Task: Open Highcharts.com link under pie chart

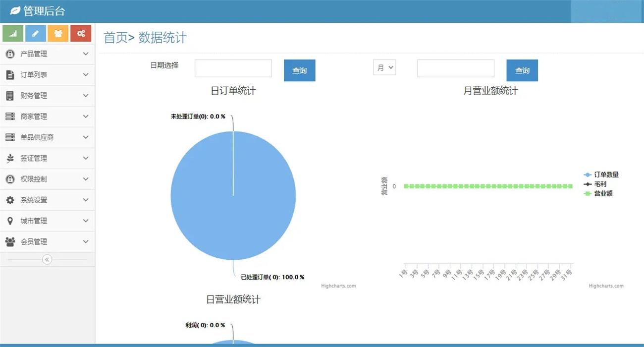Action: (338, 286)
